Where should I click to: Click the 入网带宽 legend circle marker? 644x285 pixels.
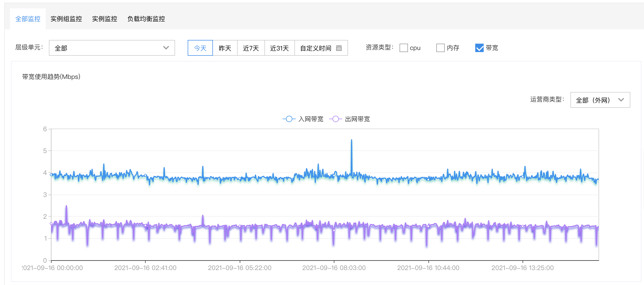coord(289,119)
